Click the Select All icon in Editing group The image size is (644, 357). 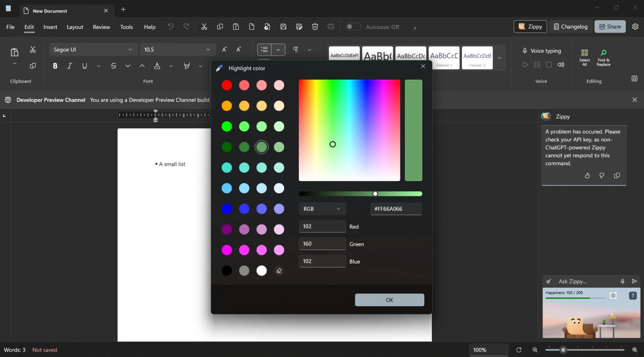coord(584,55)
